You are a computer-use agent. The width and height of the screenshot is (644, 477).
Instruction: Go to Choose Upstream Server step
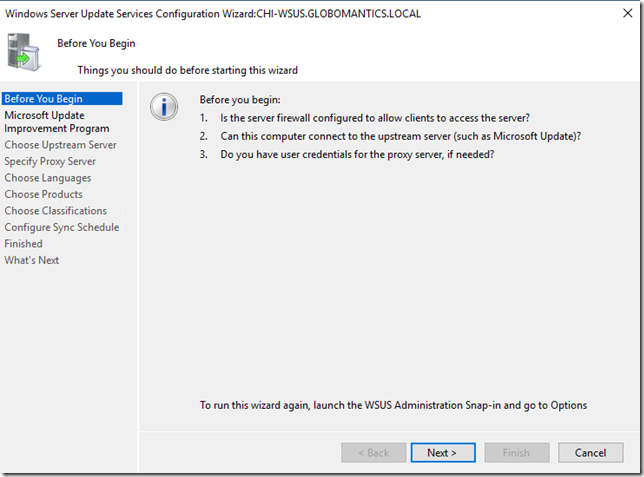pyautogui.click(x=60, y=145)
